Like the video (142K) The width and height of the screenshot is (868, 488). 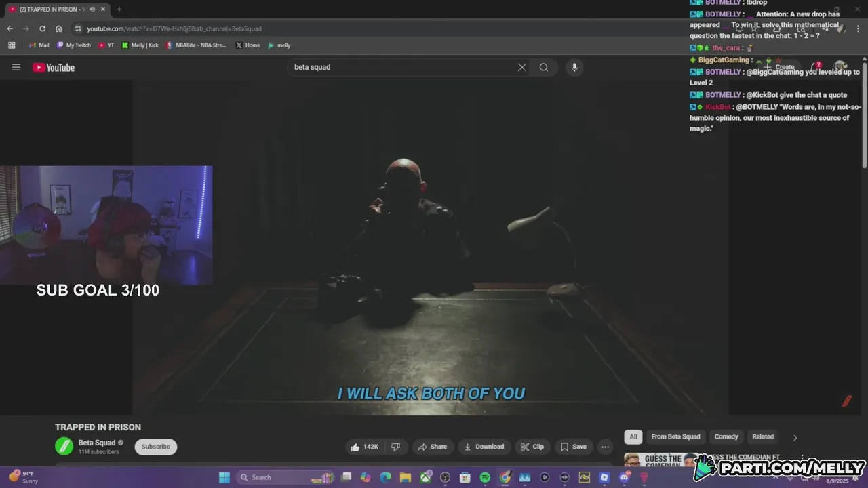coord(364,447)
